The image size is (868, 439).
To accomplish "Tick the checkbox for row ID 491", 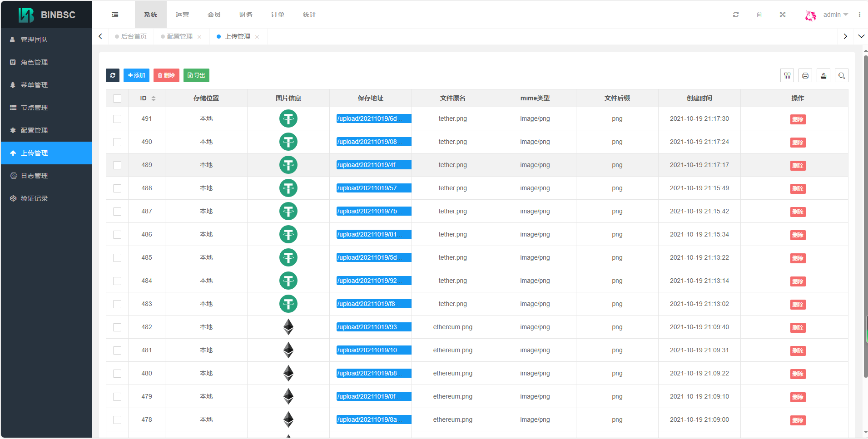I will [x=117, y=119].
